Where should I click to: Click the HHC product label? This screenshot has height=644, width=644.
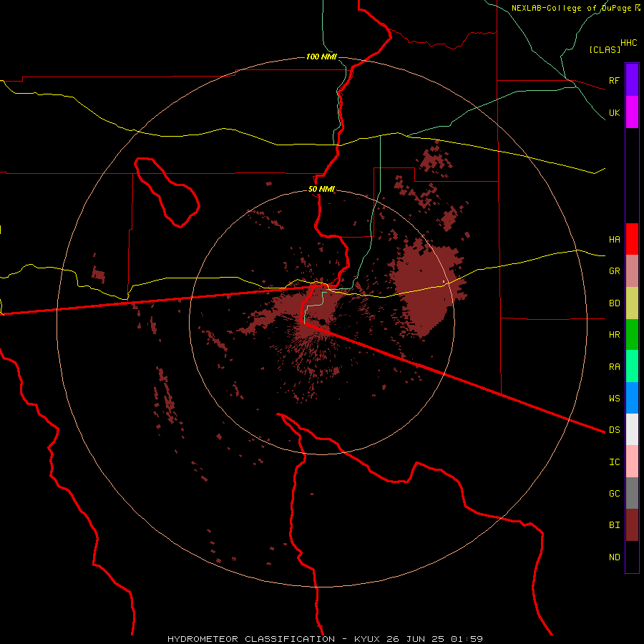[628, 43]
